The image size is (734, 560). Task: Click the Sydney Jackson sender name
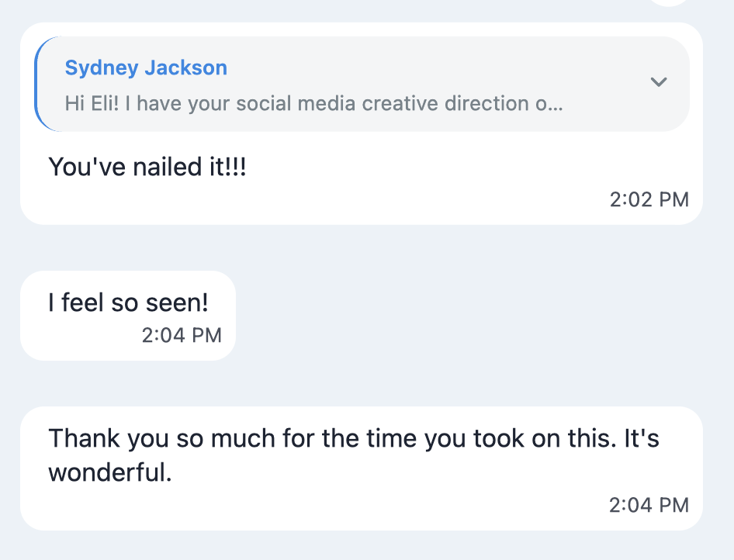[x=146, y=67]
